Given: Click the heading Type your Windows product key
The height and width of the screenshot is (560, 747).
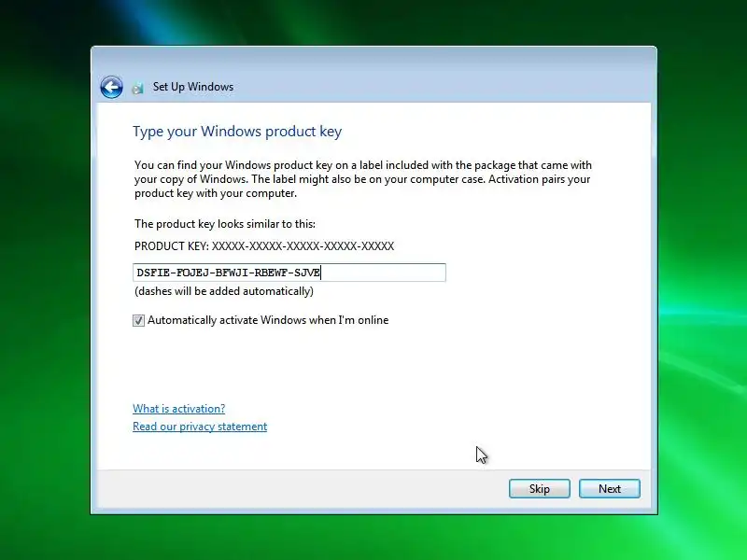Looking at the screenshot, I should pyautogui.click(x=237, y=132).
